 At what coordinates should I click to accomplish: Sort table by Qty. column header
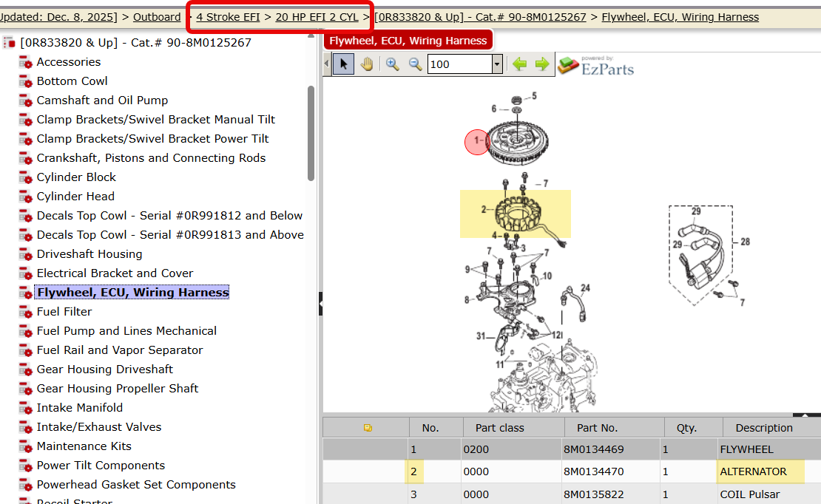tap(694, 428)
